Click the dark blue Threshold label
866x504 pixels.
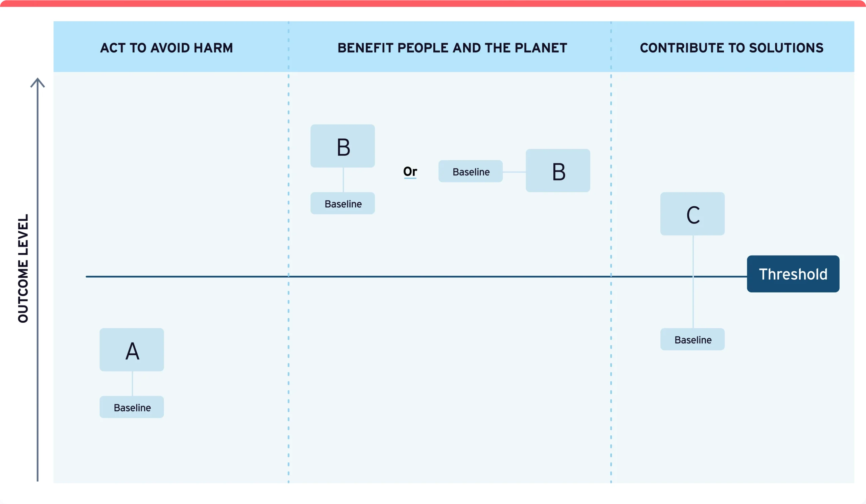793,274
